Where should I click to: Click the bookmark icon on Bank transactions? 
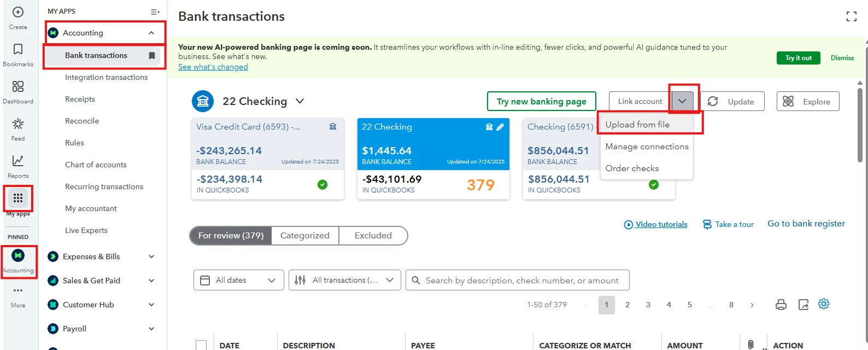click(152, 56)
